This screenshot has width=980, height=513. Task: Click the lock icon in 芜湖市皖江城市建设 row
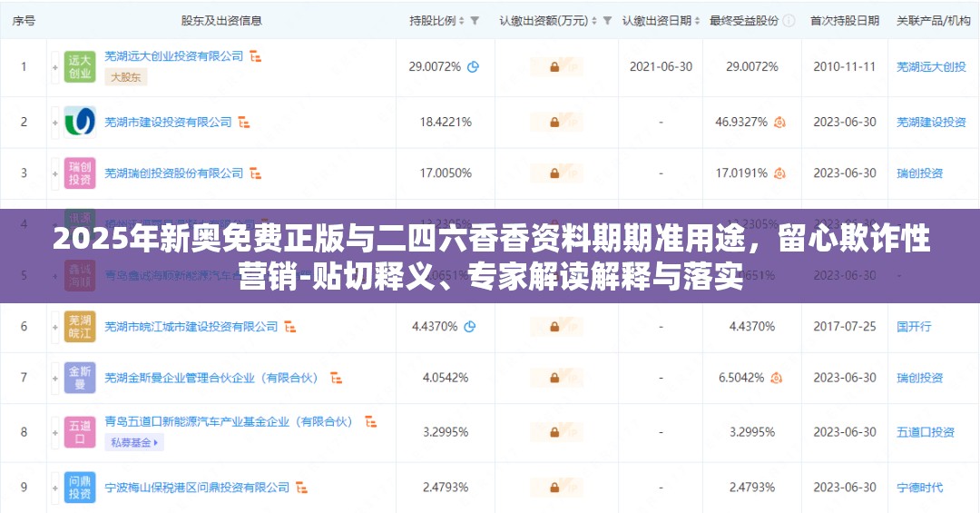[x=554, y=327]
